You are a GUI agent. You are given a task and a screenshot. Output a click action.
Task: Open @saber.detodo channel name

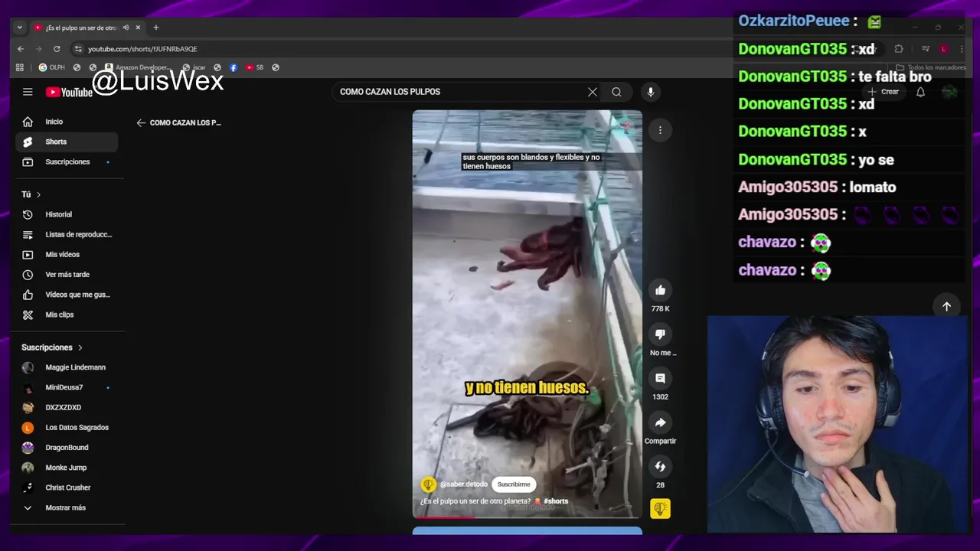(464, 484)
